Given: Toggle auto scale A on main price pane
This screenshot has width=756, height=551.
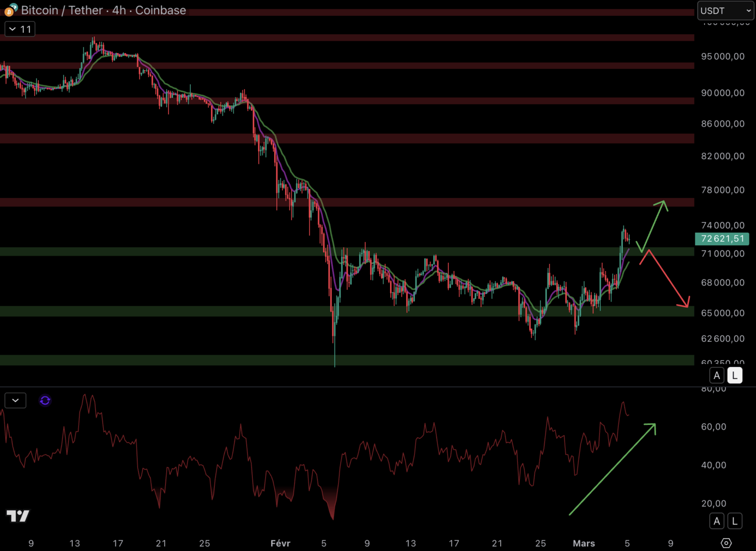Looking at the screenshot, I should click(x=717, y=375).
